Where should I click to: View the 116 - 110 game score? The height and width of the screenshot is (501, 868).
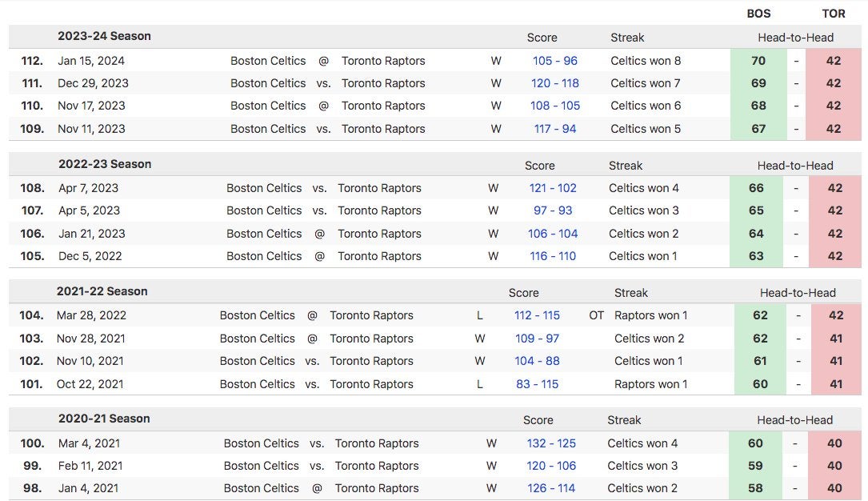[552, 256]
